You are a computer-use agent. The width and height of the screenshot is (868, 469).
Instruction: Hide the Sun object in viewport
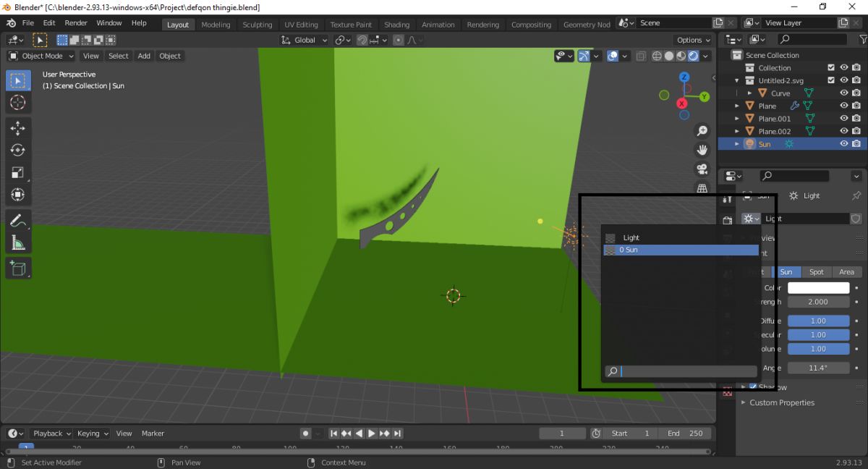pyautogui.click(x=843, y=144)
